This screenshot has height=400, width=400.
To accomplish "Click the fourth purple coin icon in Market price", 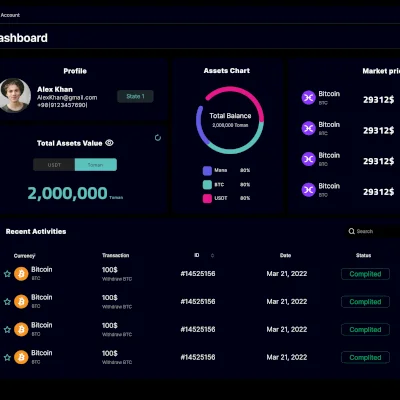I will tap(309, 190).
